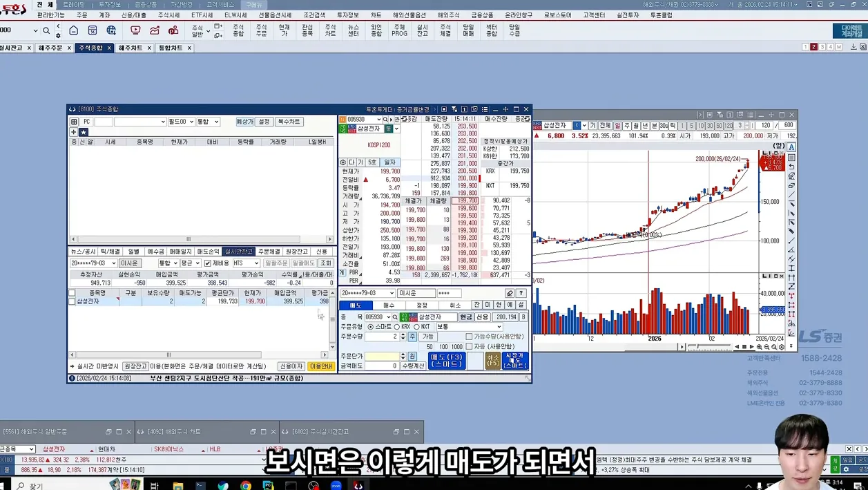Open dropdown after K beside chart 삼성전자
Screen dimensions: 868x490
[x=584, y=126]
